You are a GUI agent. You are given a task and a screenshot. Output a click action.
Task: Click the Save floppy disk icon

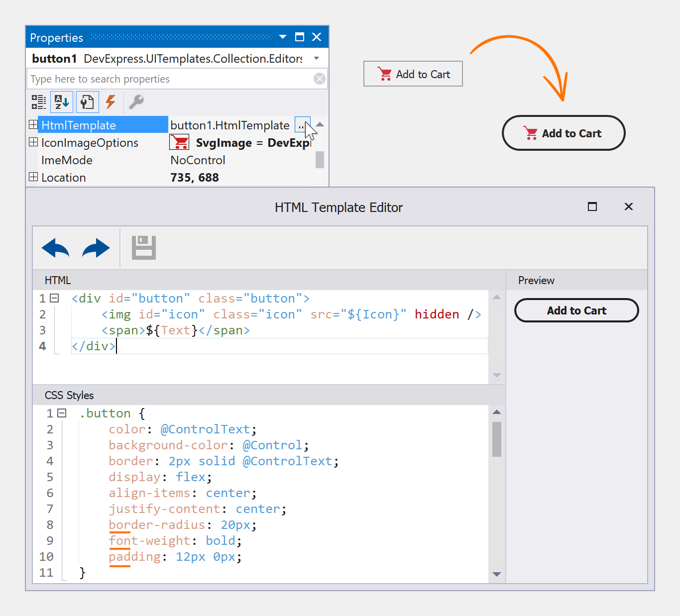point(144,248)
